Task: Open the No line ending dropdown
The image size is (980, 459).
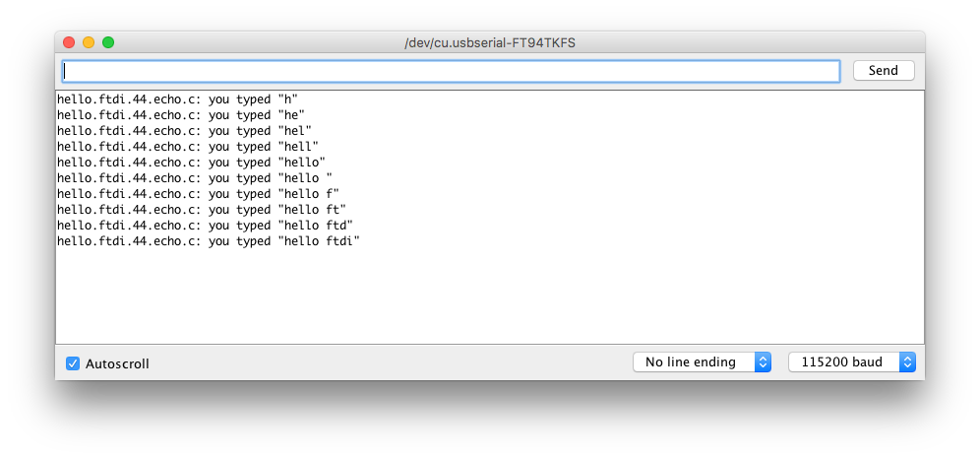Action: tap(702, 362)
